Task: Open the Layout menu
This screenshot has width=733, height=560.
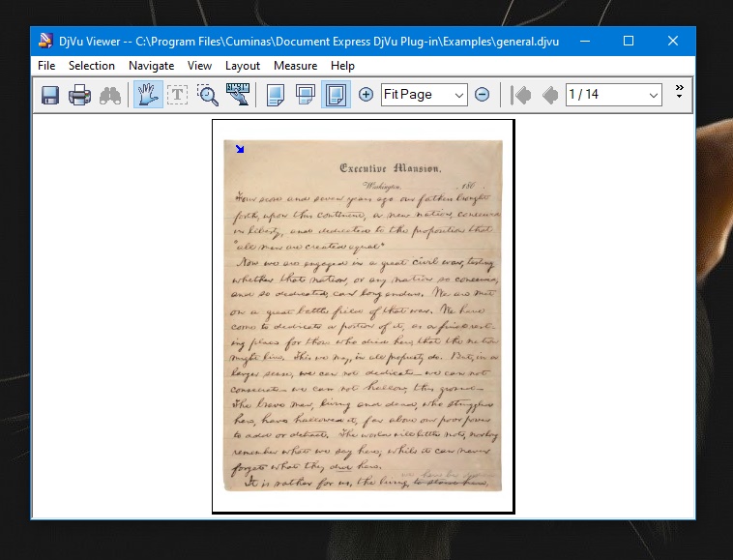Action: [242, 66]
